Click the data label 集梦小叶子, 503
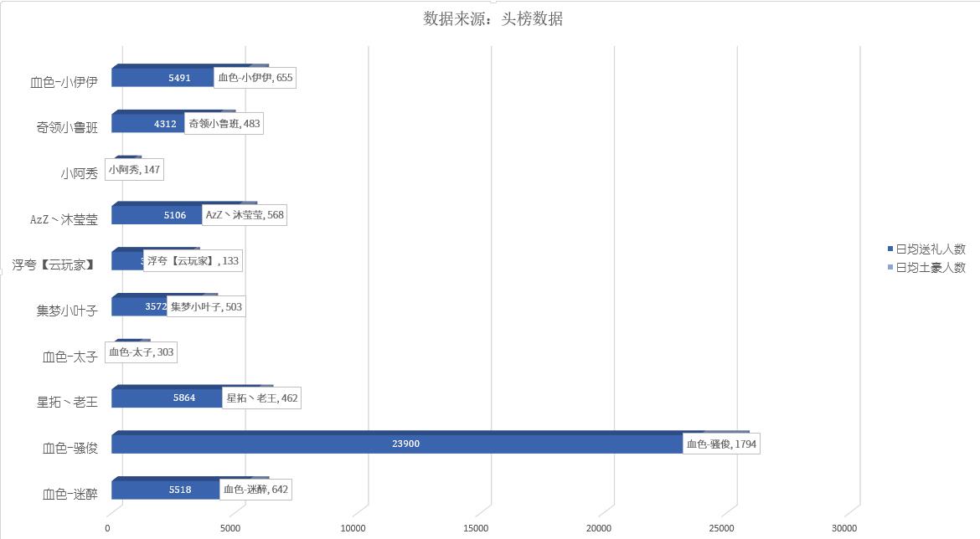Viewport: 980px width, 539px height. click(206, 307)
